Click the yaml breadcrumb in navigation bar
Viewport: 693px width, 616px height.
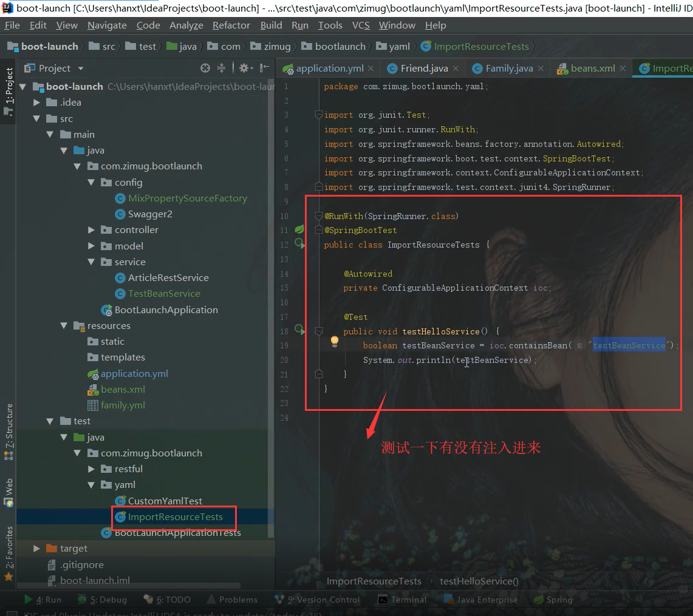click(394, 46)
